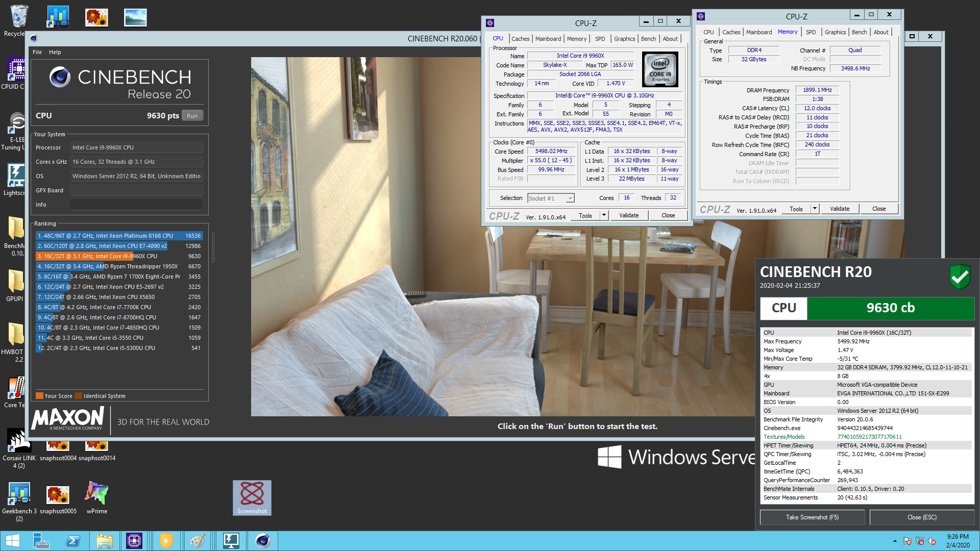Click Validate in Memory CPU-Z window
Viewport: 980px width, 551px height.
click(x=840, y=209)
